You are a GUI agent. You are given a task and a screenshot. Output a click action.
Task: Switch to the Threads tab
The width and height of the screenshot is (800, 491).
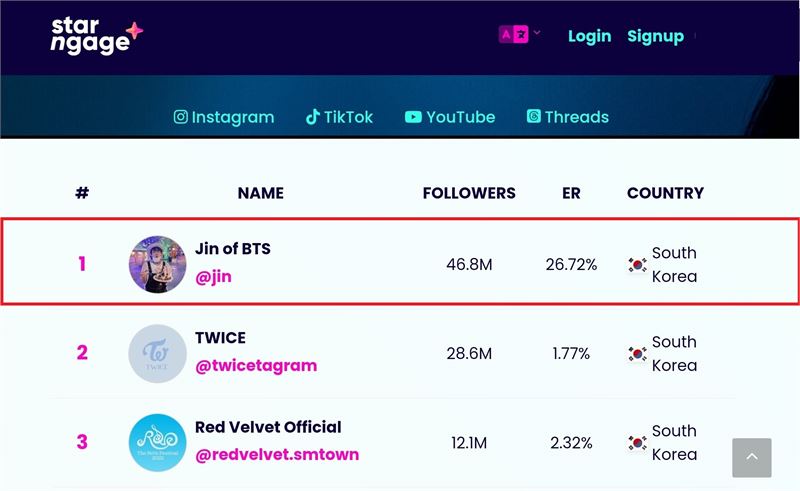(x=568, y=117)
